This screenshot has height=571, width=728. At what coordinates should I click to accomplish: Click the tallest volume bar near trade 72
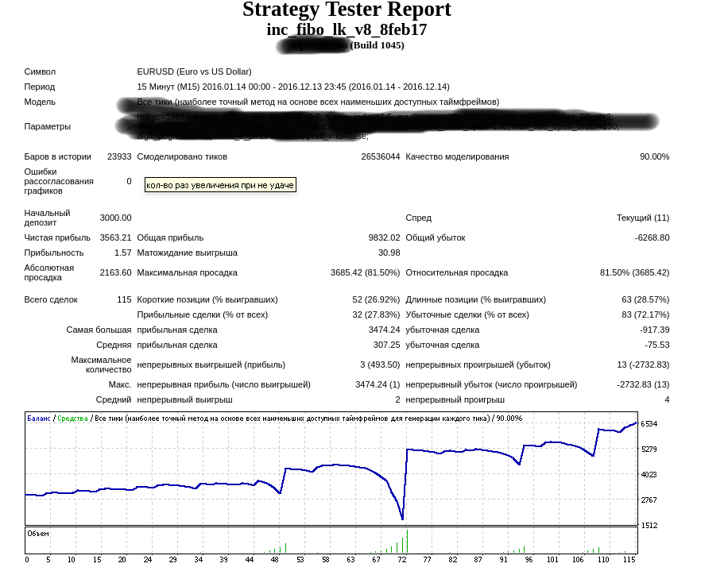[407, 542]
